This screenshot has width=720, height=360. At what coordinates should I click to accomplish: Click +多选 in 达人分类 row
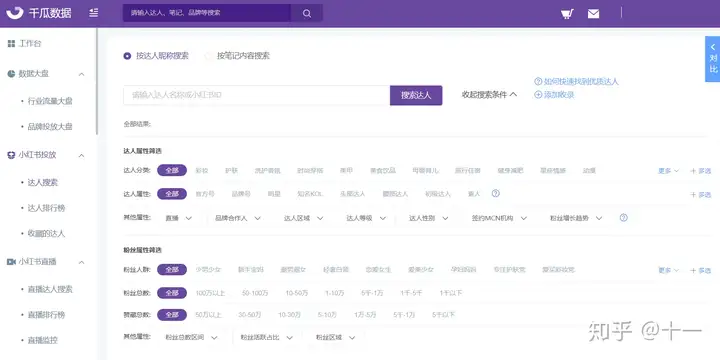[700, 171]
